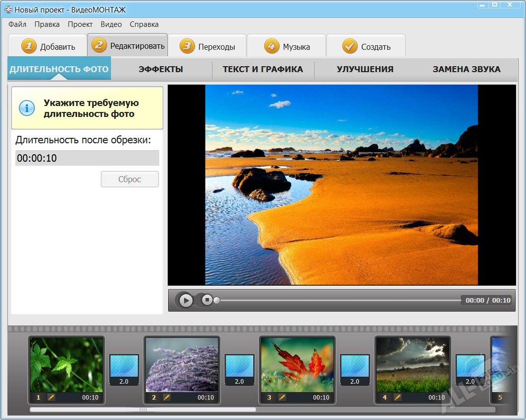526x420 pixels.
Task: Switch to the Добавить step tab
Action: point(48,47)
